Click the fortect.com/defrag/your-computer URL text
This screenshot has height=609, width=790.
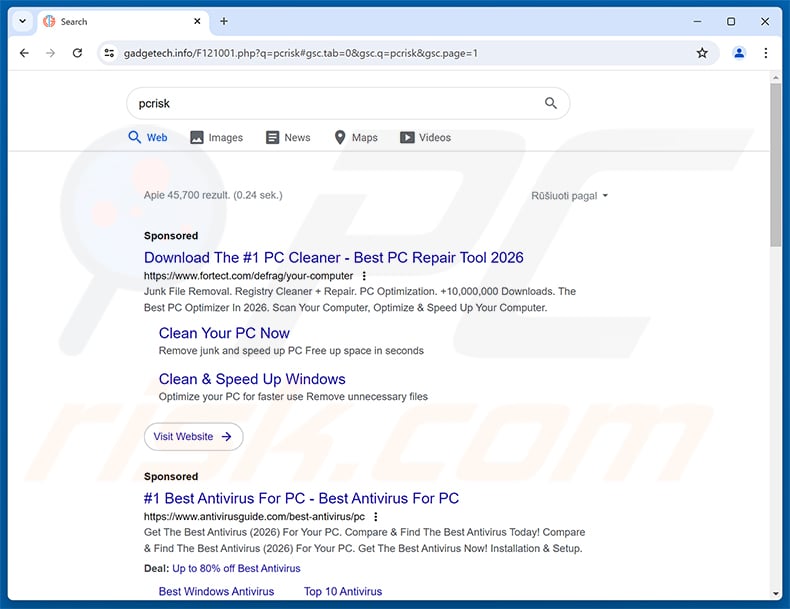(x=248, y=276)
